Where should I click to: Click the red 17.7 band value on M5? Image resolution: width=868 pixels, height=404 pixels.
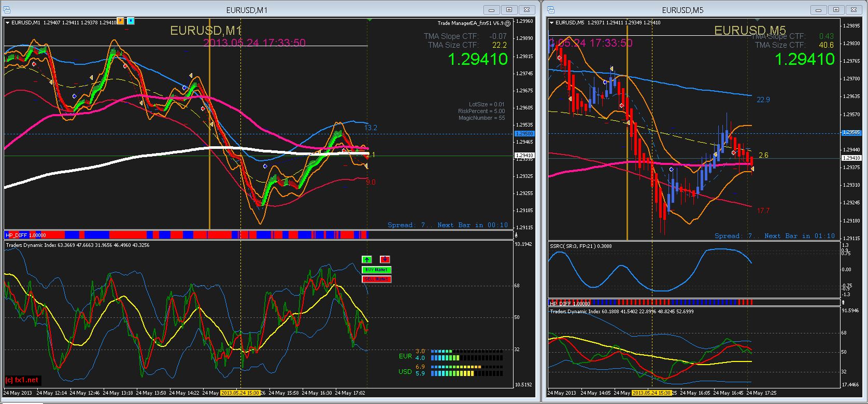tap(763, 211)
